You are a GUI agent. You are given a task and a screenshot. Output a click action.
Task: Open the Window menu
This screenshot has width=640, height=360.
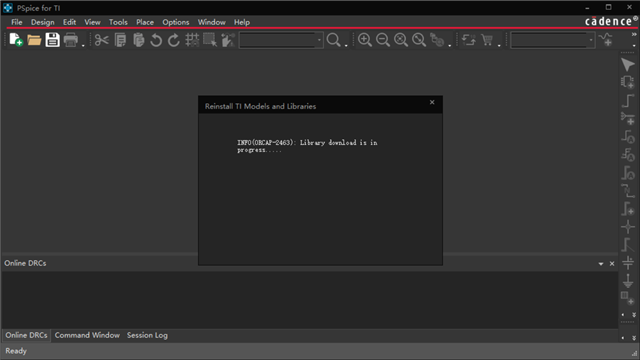pyautogui.click(x=211, y=22)
